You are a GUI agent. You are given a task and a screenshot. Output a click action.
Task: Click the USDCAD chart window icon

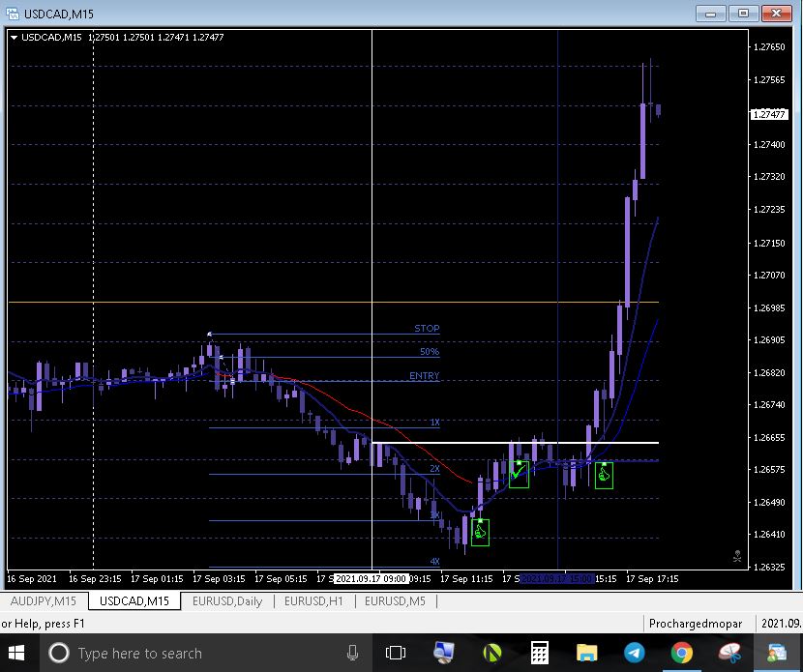pos(13,13)
